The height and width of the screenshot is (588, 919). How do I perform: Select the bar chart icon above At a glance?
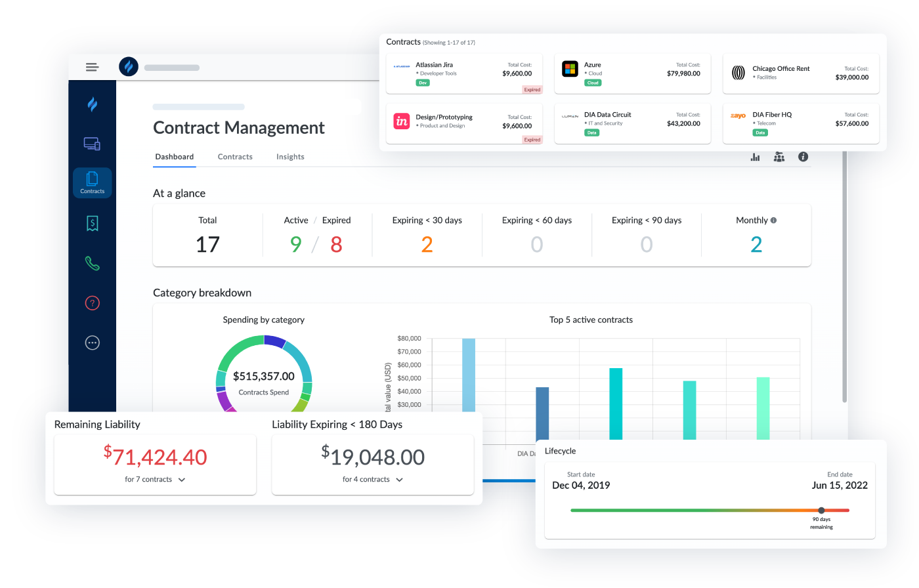[x=756, y=157]
